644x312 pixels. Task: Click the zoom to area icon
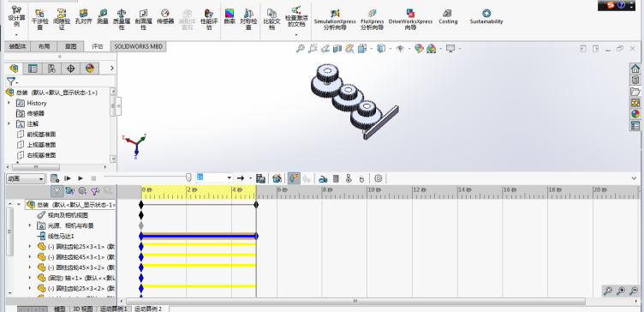click(313, 49)
